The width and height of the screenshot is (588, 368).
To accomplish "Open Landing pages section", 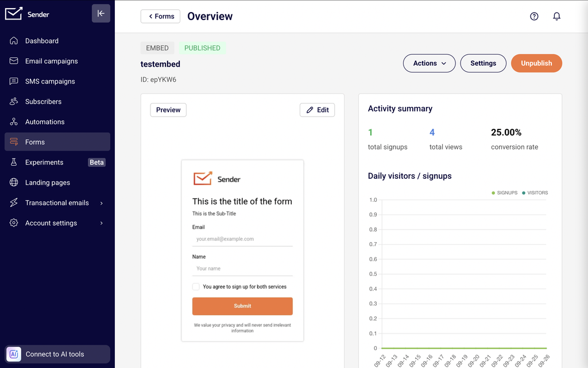I will click(57, 182).
